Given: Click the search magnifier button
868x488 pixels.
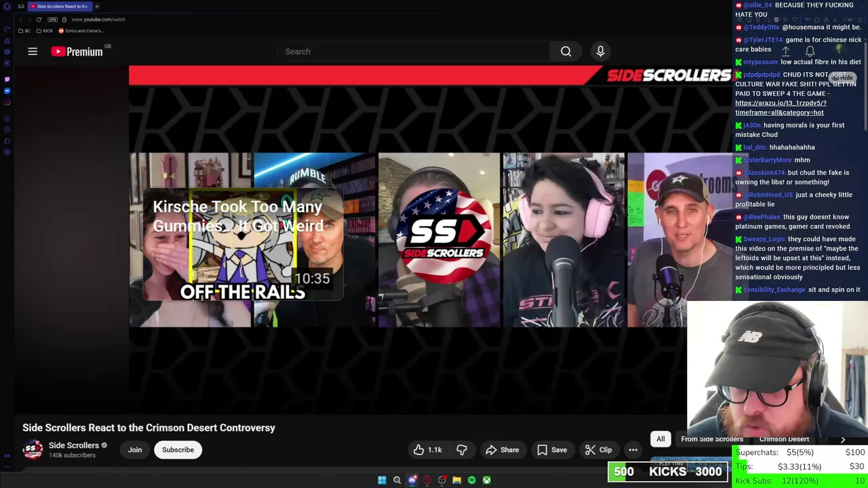Looking at the screenshot, I should (566, 52).
